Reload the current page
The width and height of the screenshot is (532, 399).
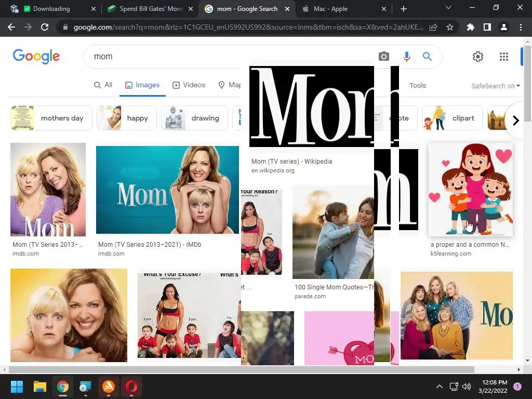click(x=45, y=27)
